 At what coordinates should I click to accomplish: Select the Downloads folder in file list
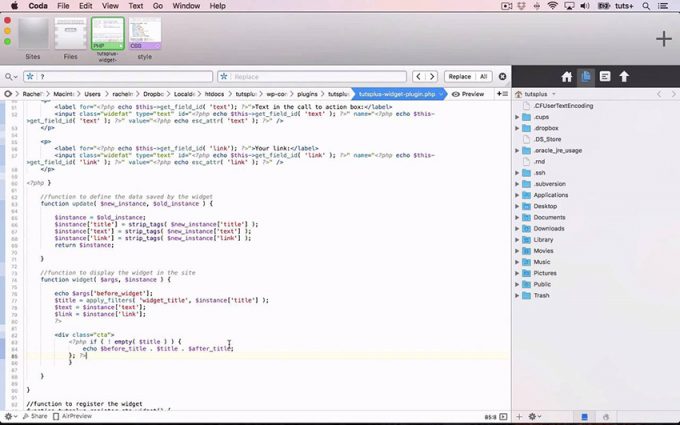point(549,228)
